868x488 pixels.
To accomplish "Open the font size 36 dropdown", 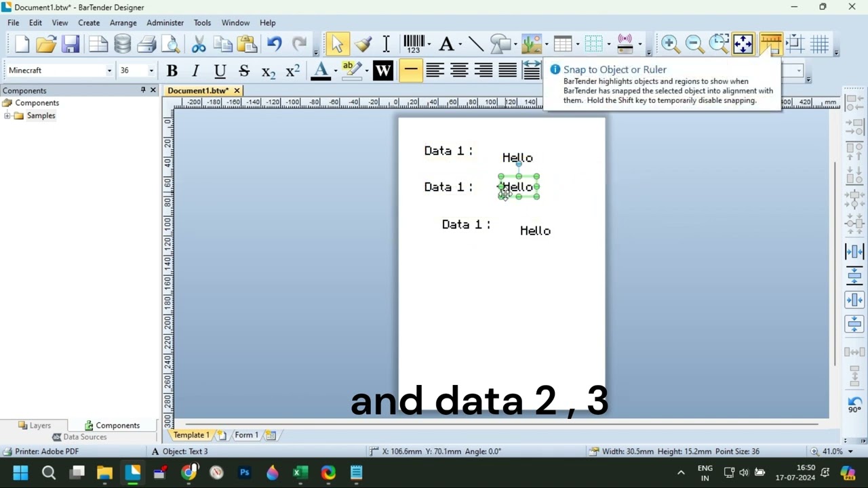I will [x=151, y=70].
